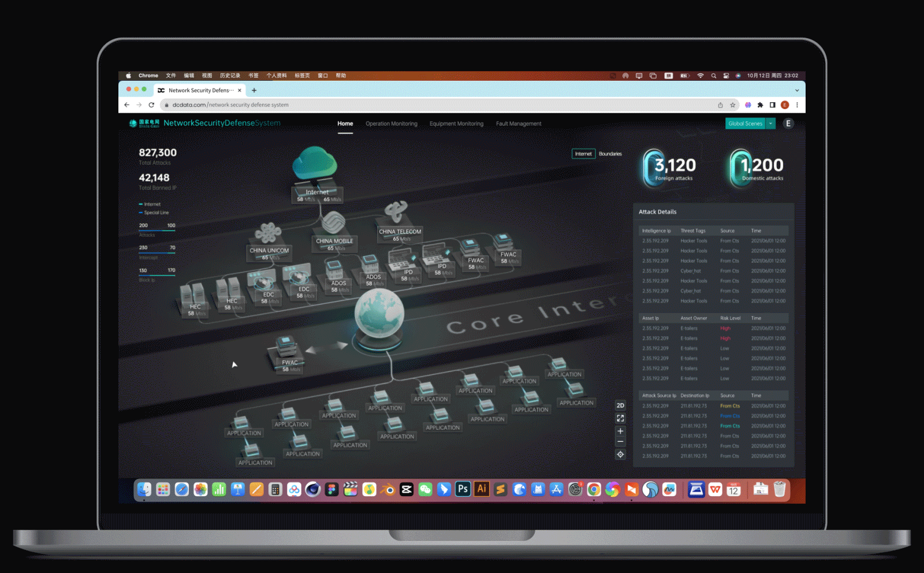Click the Foreign attacks 3,120 counter

pyautogui.click(x=670, y=169)
